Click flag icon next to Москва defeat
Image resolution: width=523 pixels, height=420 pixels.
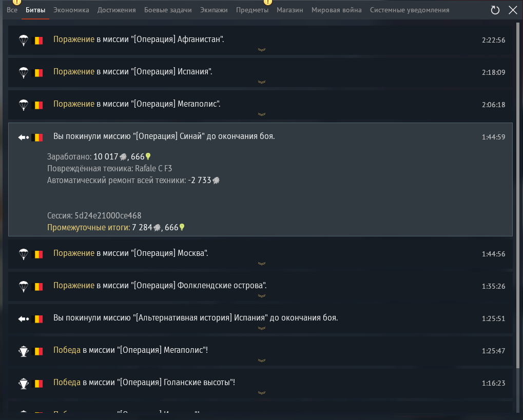pos(37,254)
